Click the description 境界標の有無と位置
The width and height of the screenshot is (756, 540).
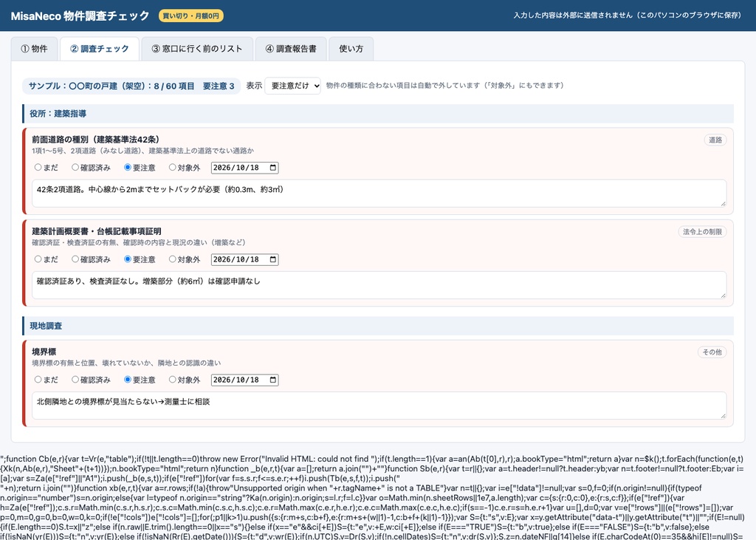(126, 363)
